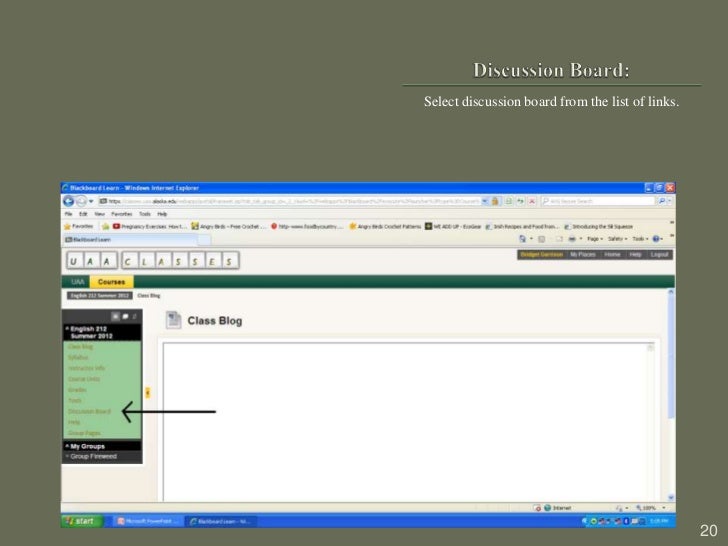
Task: Click the UAA CLASSES logo banner
Action: pyautogui.click(x=153, y=260)
